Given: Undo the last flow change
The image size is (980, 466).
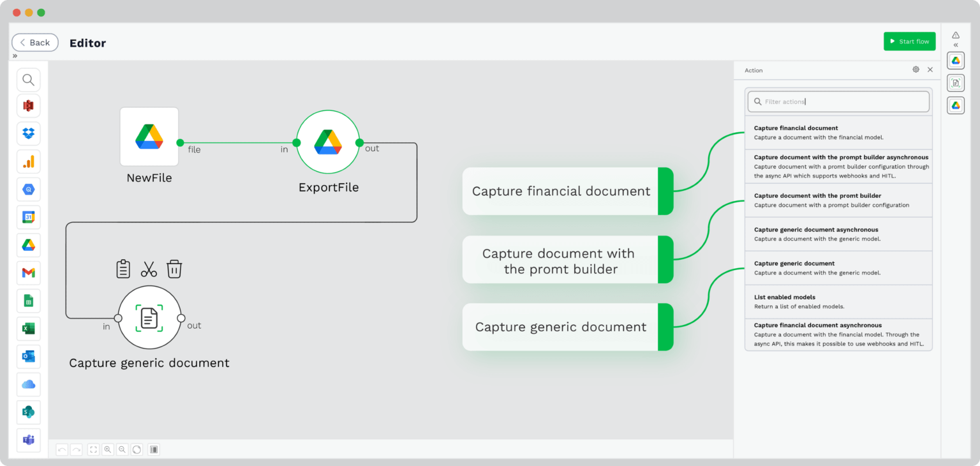Looking at the screenshot, I should pyautogui.click(x=62, y=449).
